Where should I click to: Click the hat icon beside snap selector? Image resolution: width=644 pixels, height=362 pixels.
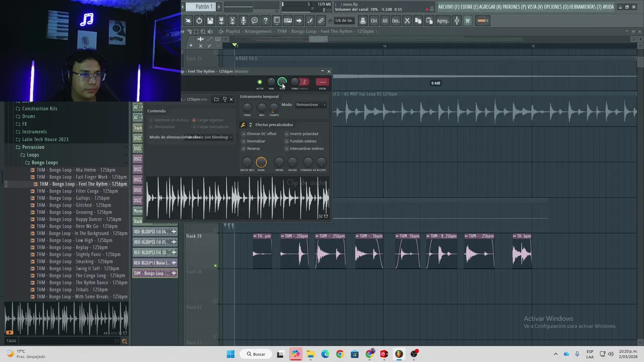click(362, 21)
